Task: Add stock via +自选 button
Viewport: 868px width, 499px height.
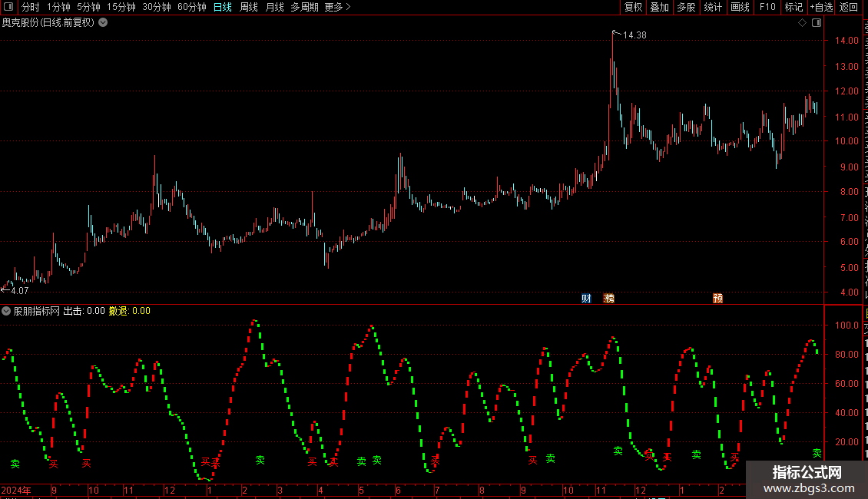Action: coord(821,7)
